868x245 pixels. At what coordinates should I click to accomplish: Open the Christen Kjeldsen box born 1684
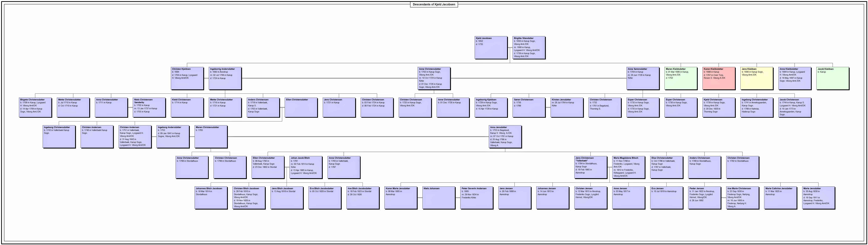[187, 78]
